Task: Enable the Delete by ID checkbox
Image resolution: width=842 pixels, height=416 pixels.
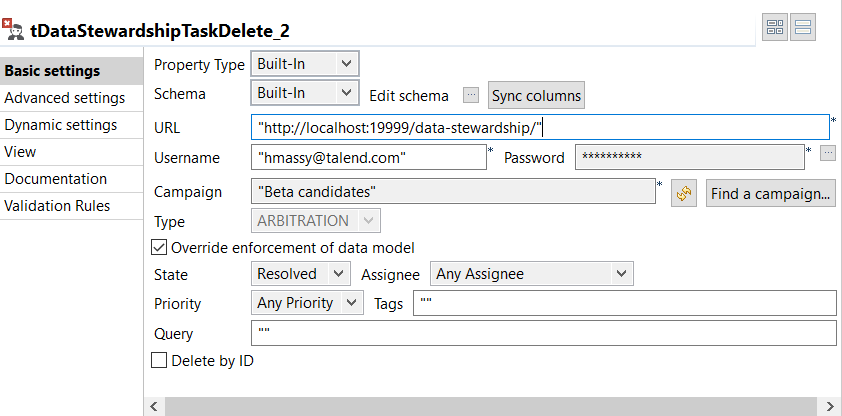Action: (x=158, y=360)
